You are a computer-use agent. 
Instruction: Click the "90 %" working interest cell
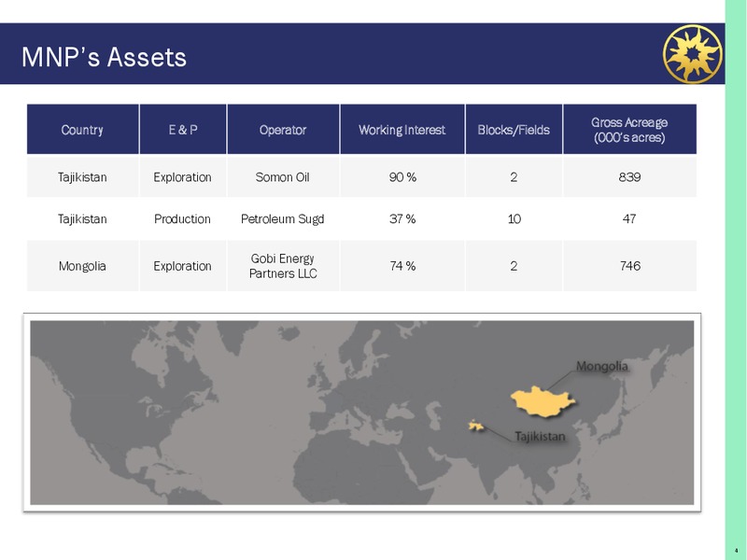point(402,177)
